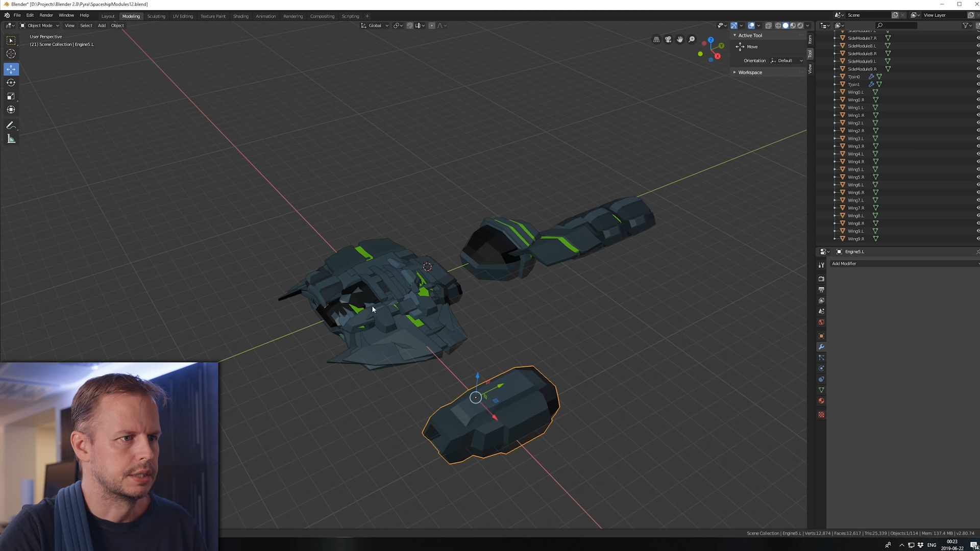Click the 3D Cursor tool

coord(11,54)
